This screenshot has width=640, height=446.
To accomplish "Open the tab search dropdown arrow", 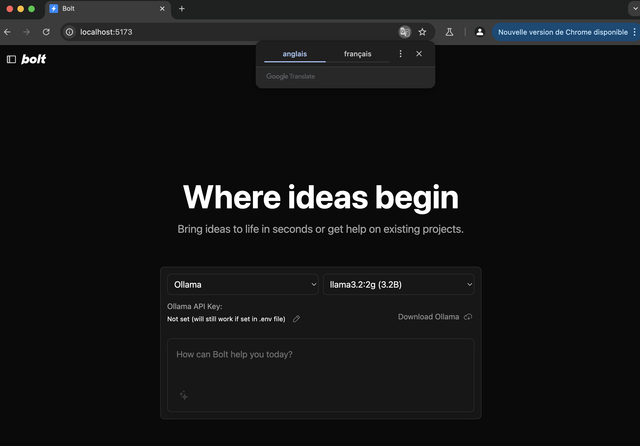I will (x=635, y=9).
